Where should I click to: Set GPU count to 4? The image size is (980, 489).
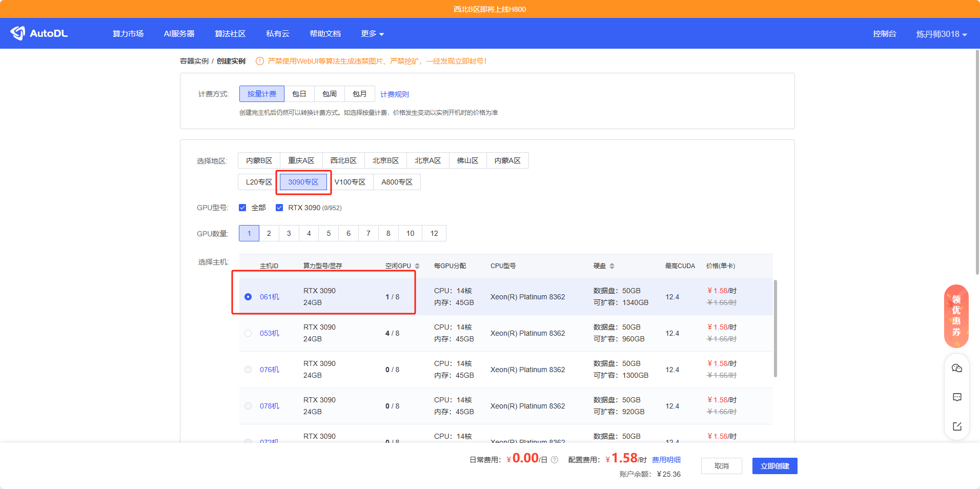coord(309,233)
